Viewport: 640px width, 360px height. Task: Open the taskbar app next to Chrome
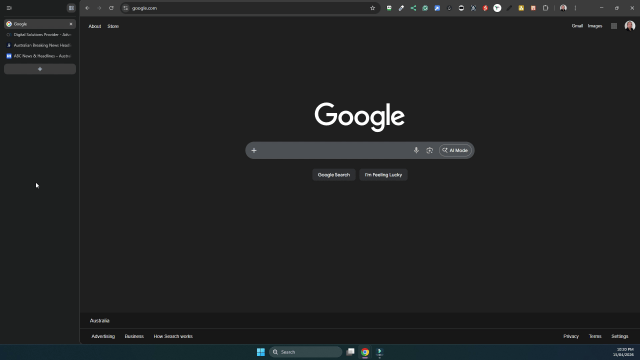[379, 352]
